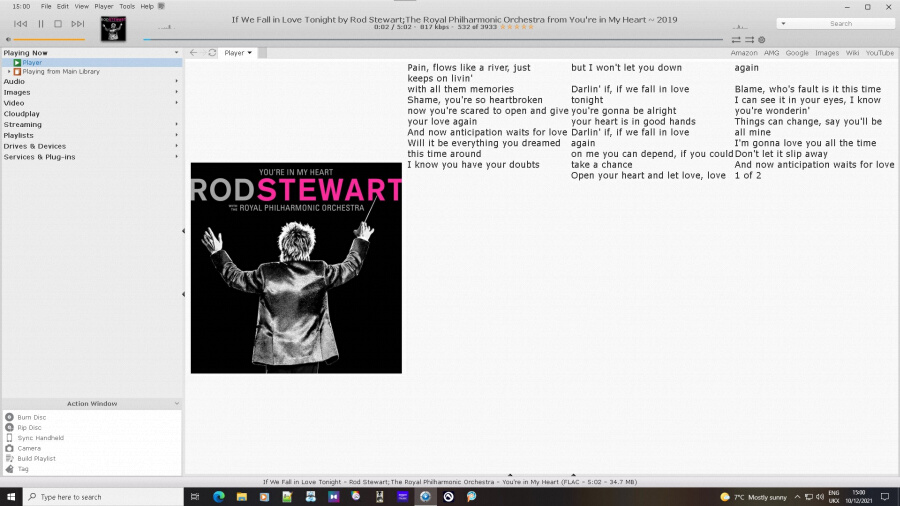Click the large Rod Stewart album cover
The width and height of the screenshot is (900, 506).
(x=296, y=268)
